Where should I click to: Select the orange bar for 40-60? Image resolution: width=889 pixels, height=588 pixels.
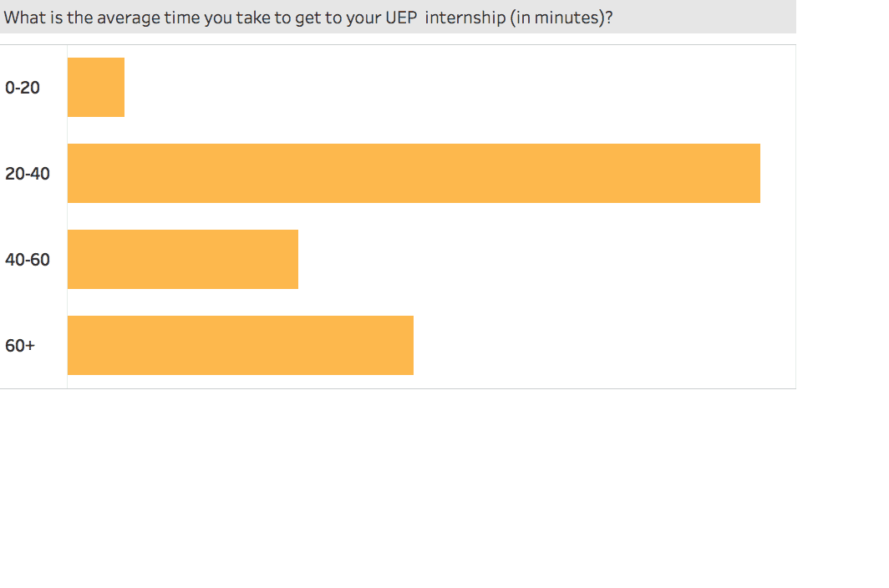[x=183, y=259]
